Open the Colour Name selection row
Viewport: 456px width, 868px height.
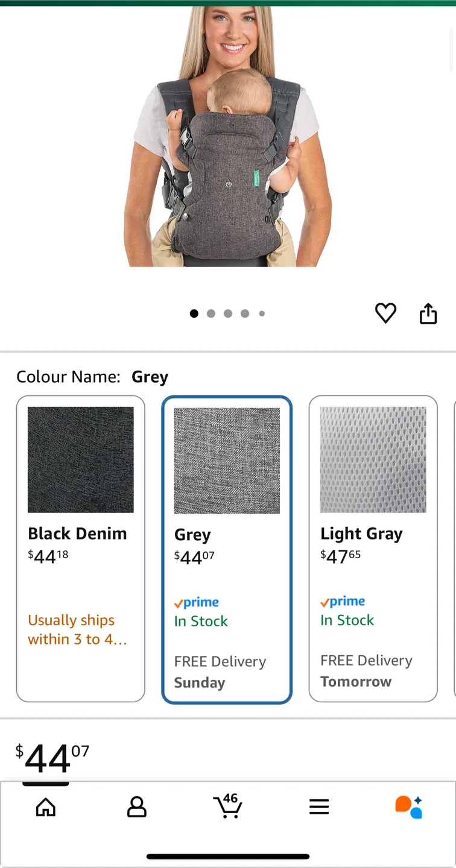pyautogui.click(x=90, y=376)
